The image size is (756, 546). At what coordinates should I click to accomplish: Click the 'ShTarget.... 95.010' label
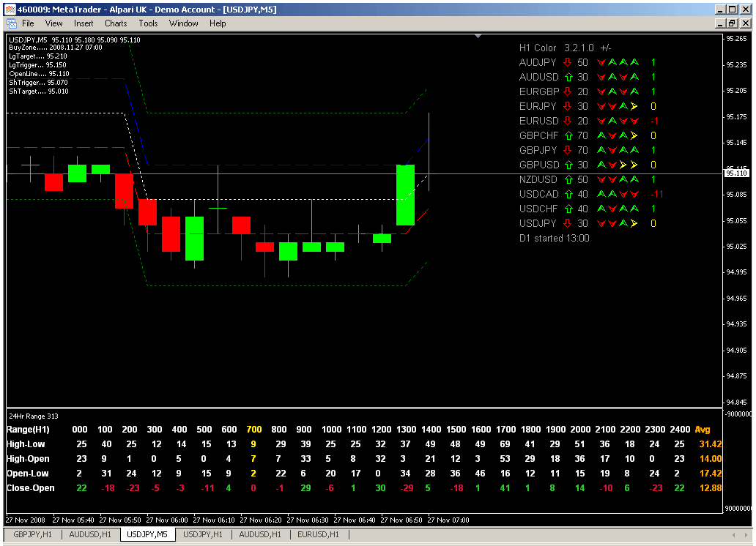click(x=39, y=91)
